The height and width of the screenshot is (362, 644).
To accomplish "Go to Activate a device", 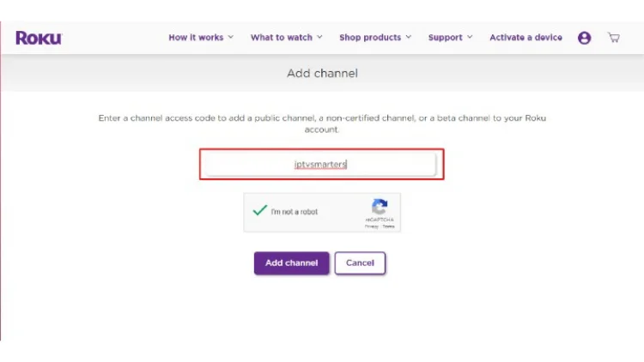I will tap(526, 38).
